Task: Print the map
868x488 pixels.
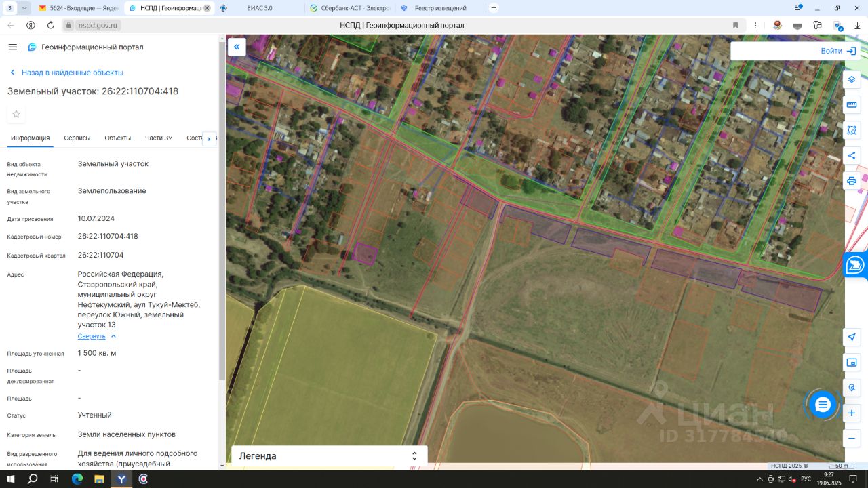Action: click(852, 181)
